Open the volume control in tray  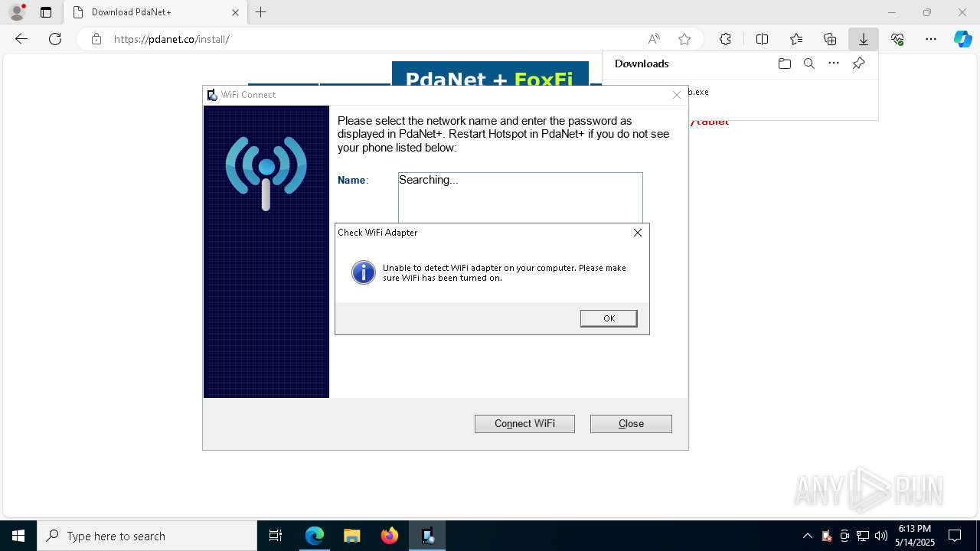881,536
